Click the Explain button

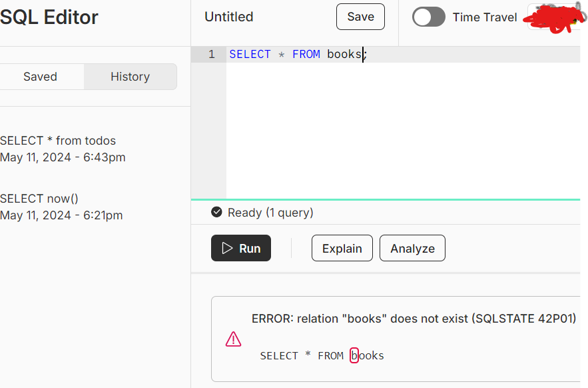coord(342,249)
